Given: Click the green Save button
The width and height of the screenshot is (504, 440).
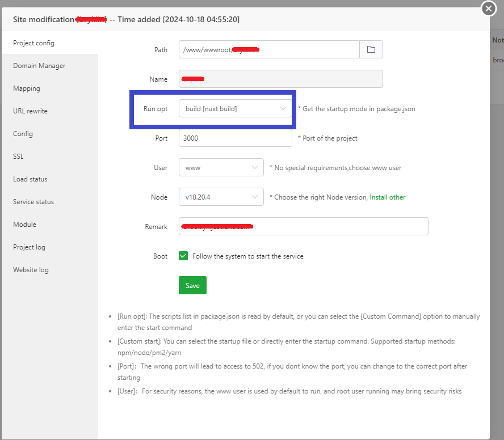Looking at the screenshot, I should pos(192,285).
